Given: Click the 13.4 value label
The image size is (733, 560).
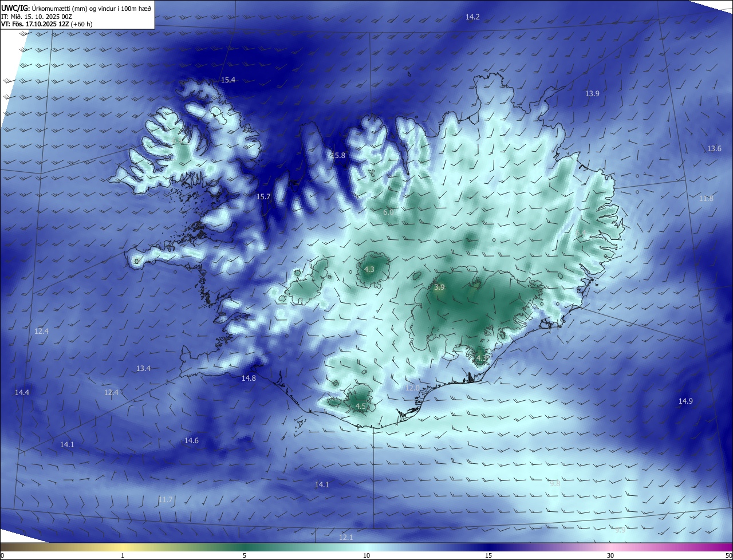Looking at the screenshot, I should (x=143, y=368).
